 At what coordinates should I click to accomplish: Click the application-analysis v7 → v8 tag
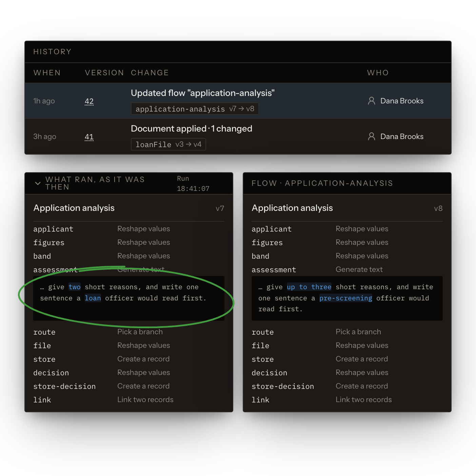pos(195,109)
